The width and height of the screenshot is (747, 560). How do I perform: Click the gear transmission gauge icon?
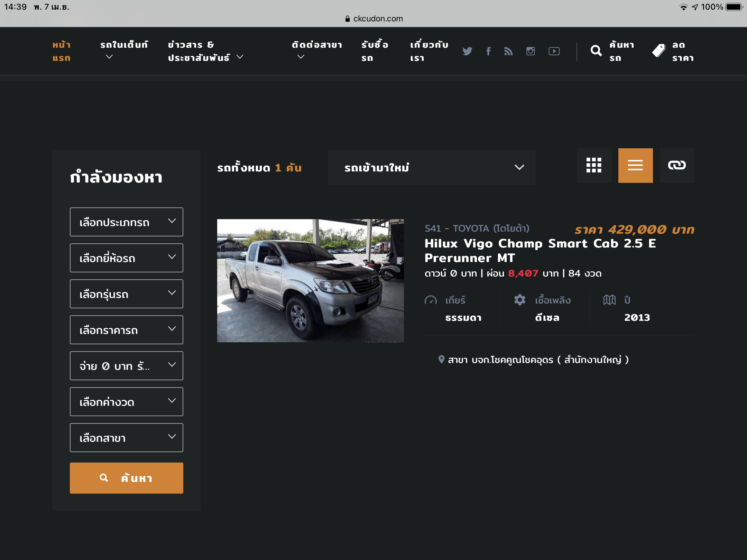[431, 300]
